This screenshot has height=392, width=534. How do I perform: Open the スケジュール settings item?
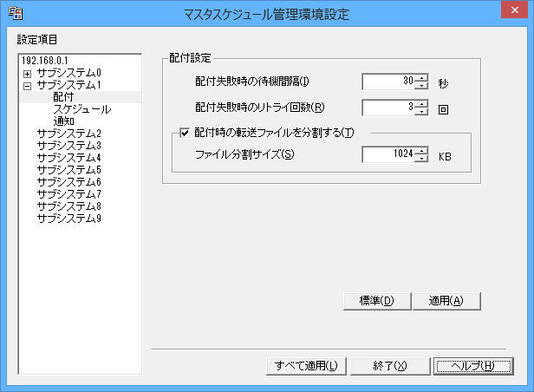point(82,109)
